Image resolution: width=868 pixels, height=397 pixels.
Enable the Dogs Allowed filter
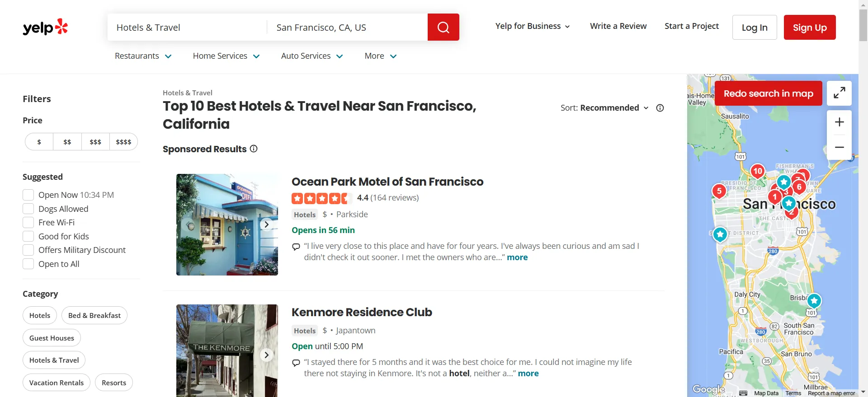click(x=28, y=209)
